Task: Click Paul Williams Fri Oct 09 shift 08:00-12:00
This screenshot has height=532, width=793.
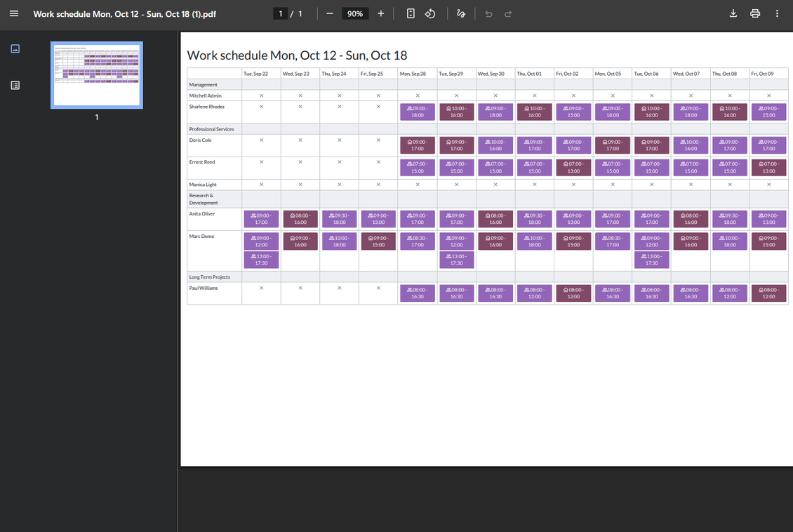Action: point(768,293)
